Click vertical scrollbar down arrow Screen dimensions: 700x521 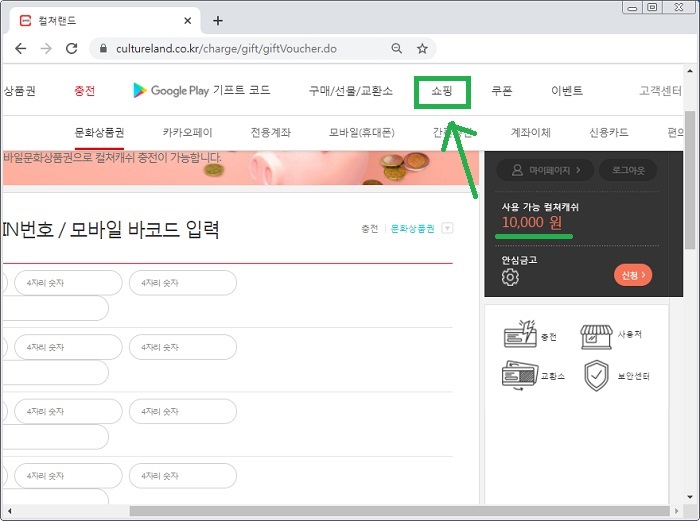(x=690, y=497)
